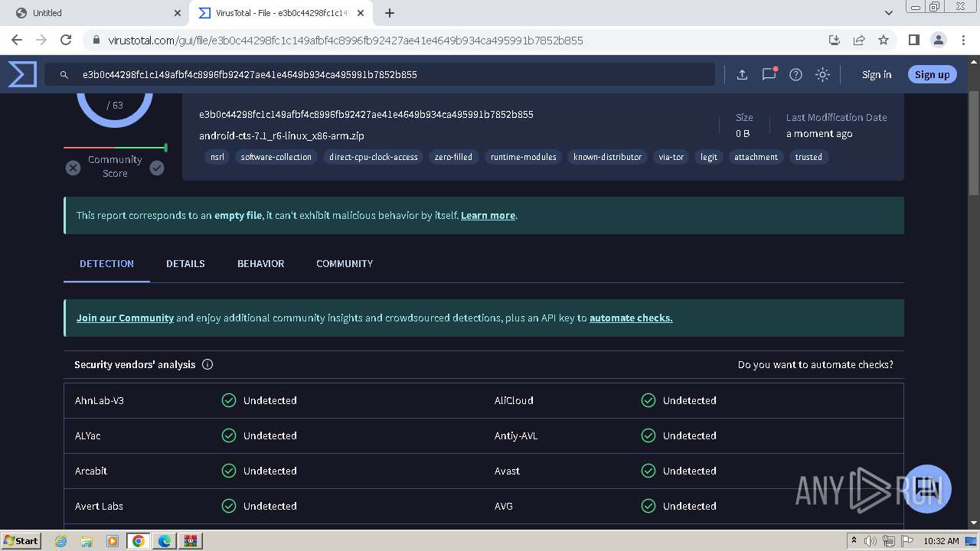The height and width of the screenshot is (551, 980).
Task: Close the Untitled tab
Action: click(x=177, y=13)
